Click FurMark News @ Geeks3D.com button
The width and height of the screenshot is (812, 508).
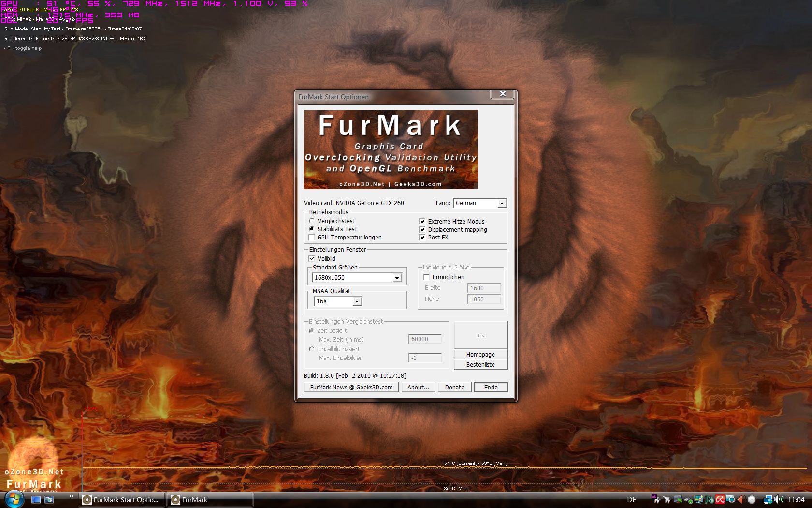click(x=351, y=388)
